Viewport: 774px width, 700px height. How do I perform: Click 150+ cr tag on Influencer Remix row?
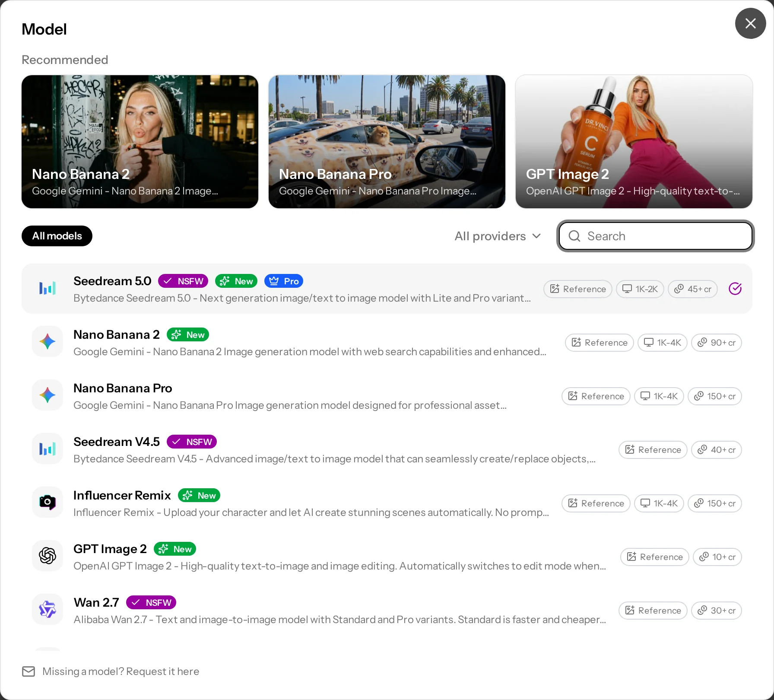[715, 503]
